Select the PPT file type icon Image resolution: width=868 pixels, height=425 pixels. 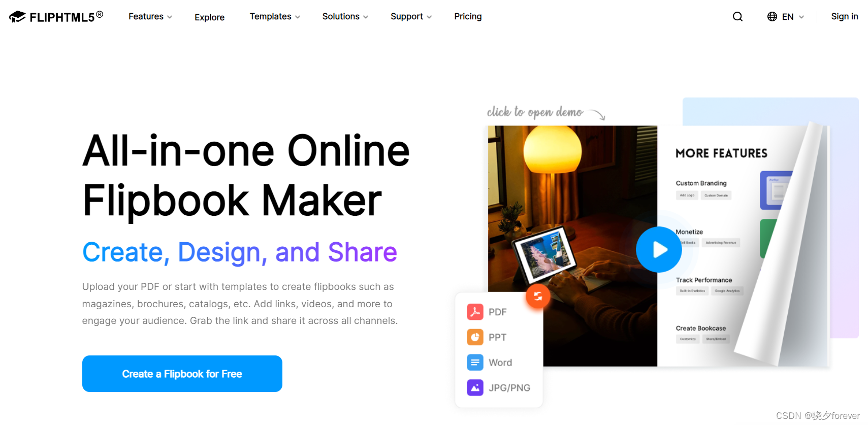475,337
